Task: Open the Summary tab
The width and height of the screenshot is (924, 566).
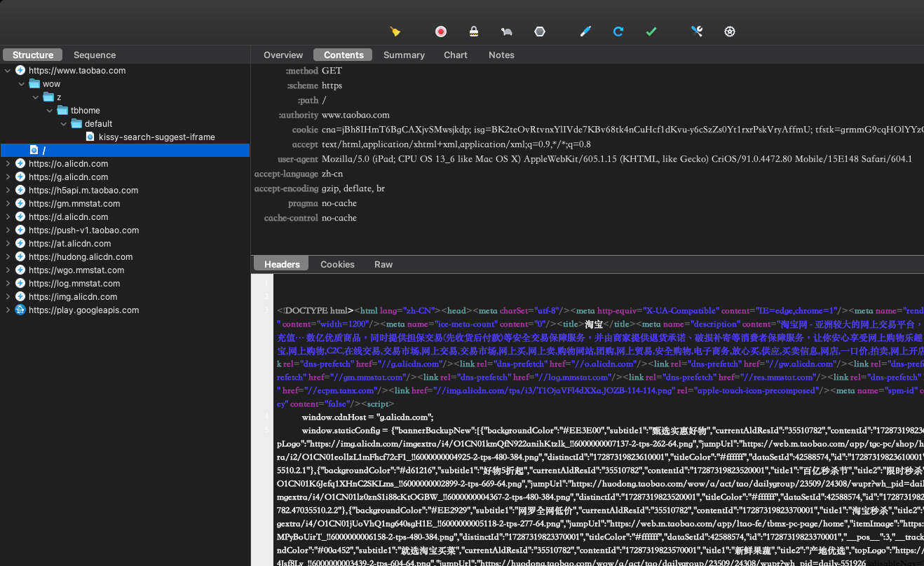Action: coord(404,55)
